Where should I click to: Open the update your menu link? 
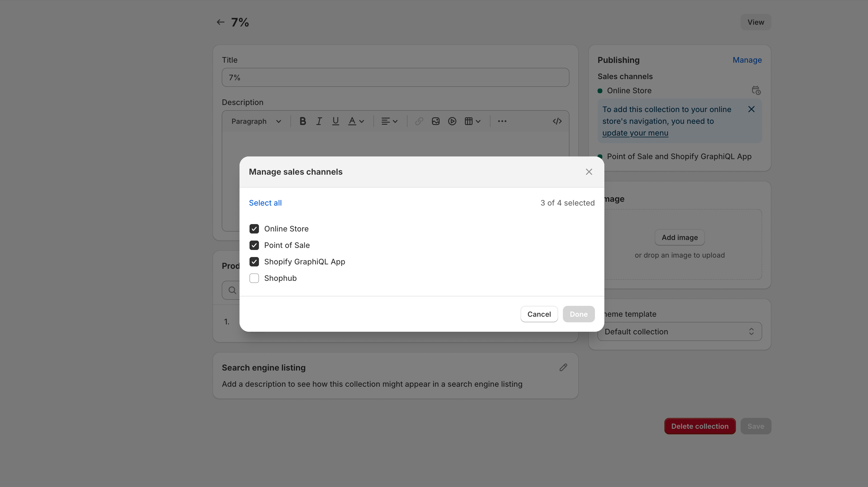coord(635,133)
